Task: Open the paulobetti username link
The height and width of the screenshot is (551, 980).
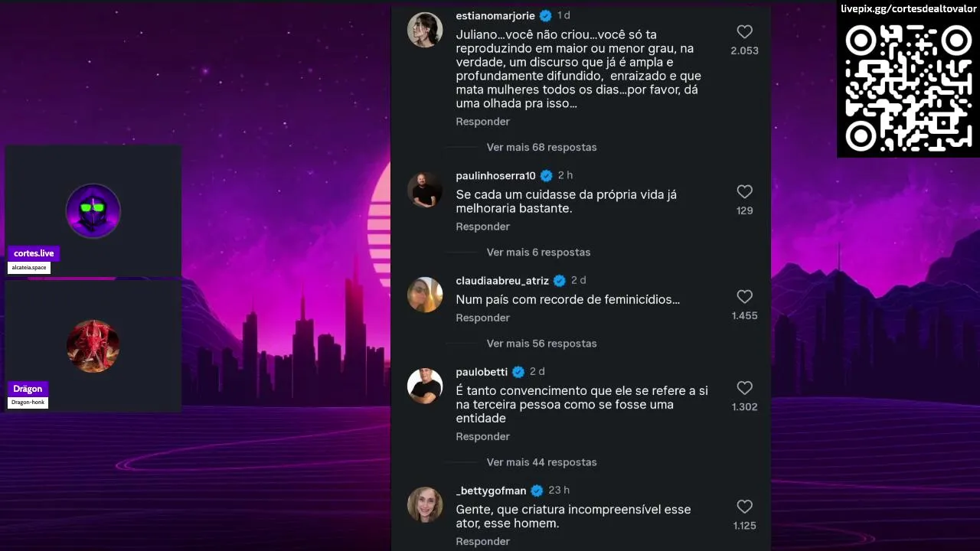Action: coord(482,372)
